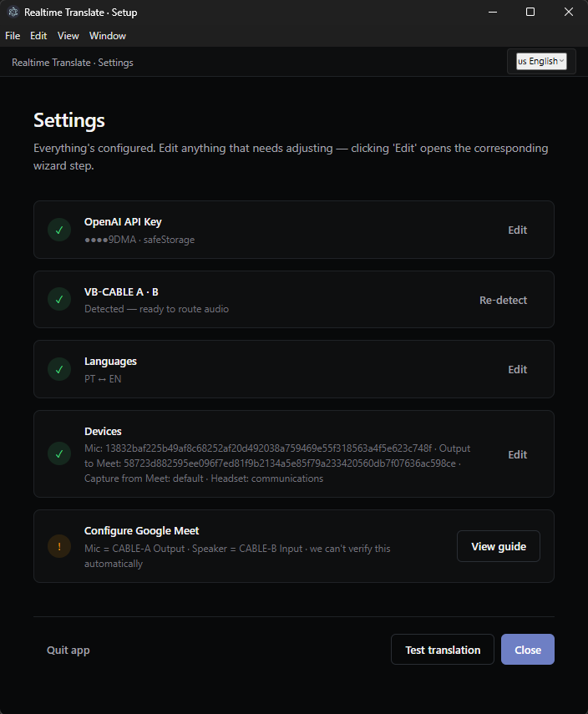The height and width of the screenshot is (714, 588).
Task: Click Test translation button
Action: pos(442,650)
